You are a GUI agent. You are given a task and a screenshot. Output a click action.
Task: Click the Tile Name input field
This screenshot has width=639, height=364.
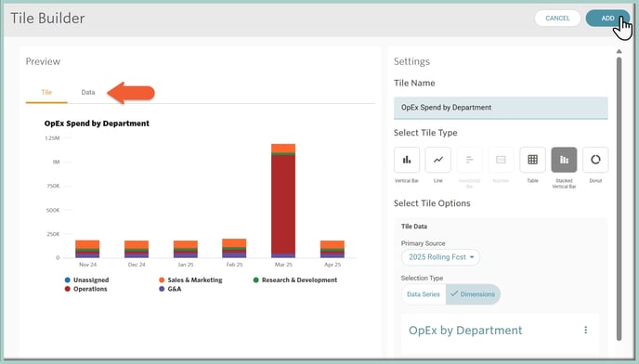click(x=501, y=108)
